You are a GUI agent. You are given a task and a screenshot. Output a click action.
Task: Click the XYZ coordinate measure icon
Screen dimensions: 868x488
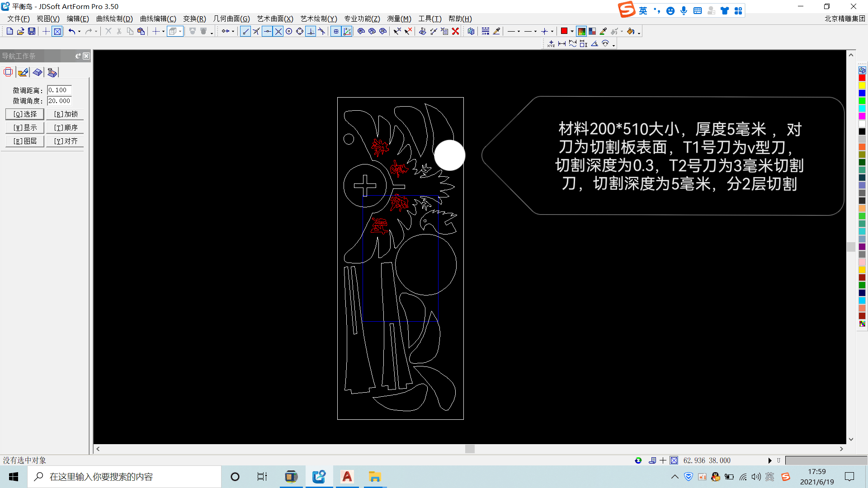551,44
